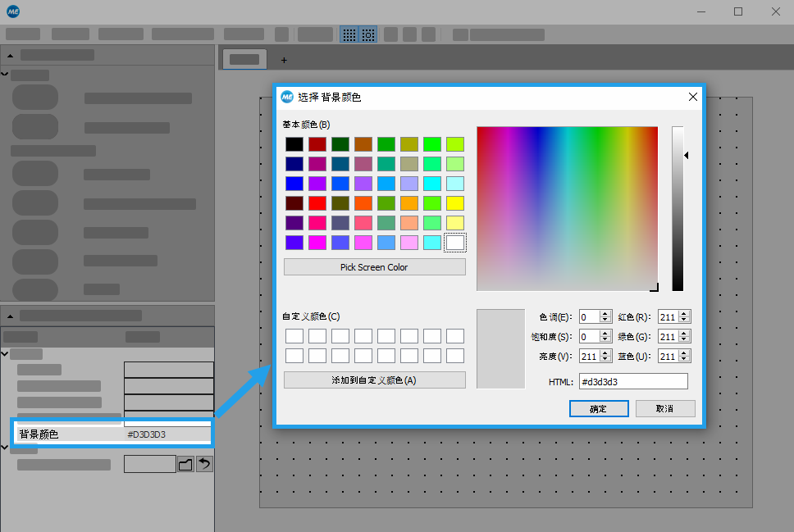Select the black swatch in basic colors
794x532 pixels.
pyautogui.click(x=294, y=144)
